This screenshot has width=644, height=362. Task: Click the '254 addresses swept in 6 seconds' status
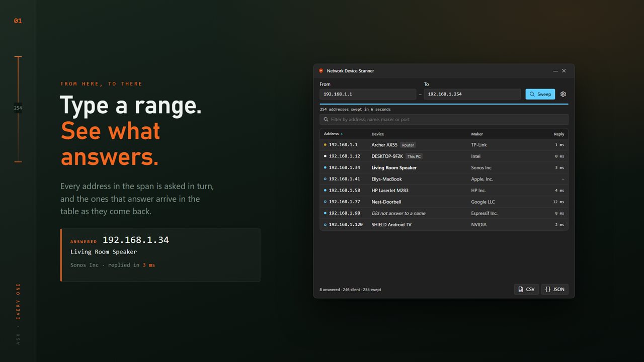pos(355,109)
